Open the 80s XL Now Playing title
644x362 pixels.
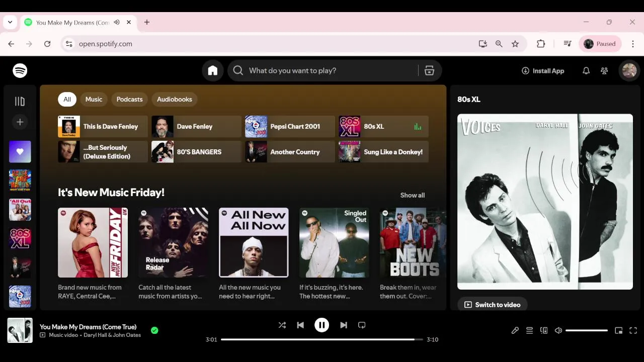(469, 100)
